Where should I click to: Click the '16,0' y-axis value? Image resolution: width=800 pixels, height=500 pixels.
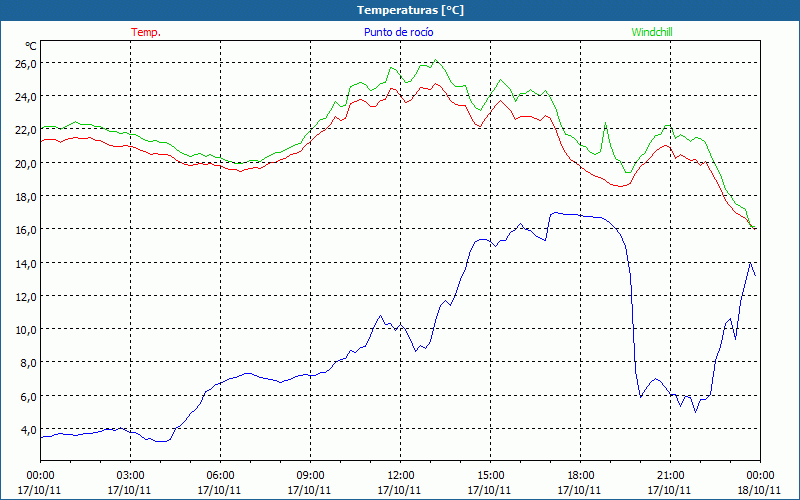26,230
